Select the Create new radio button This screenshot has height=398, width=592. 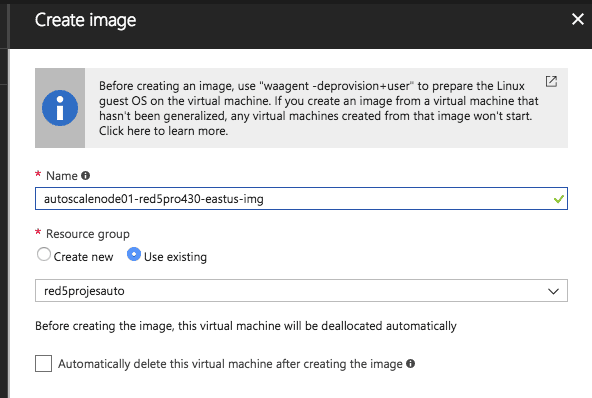[44, 254]
